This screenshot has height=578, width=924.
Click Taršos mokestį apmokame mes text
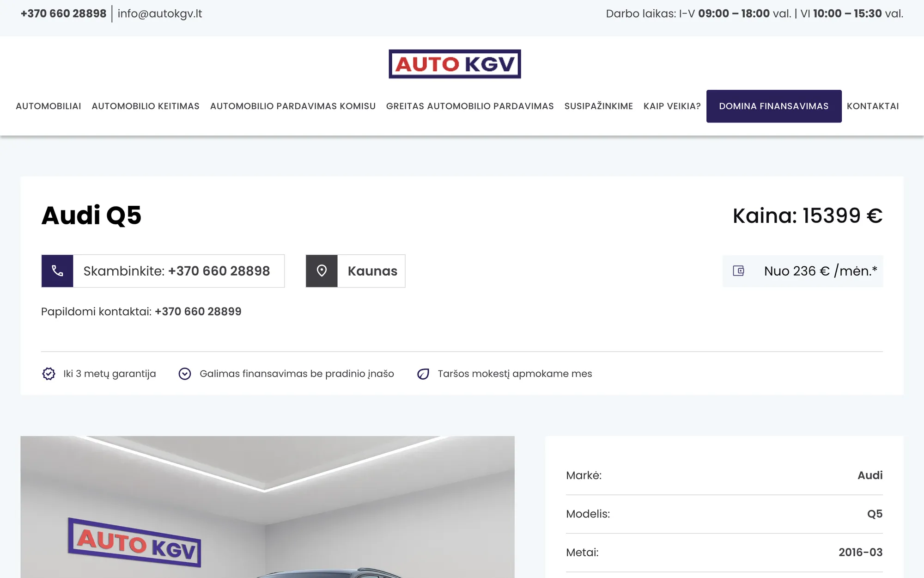coord(515,374)
